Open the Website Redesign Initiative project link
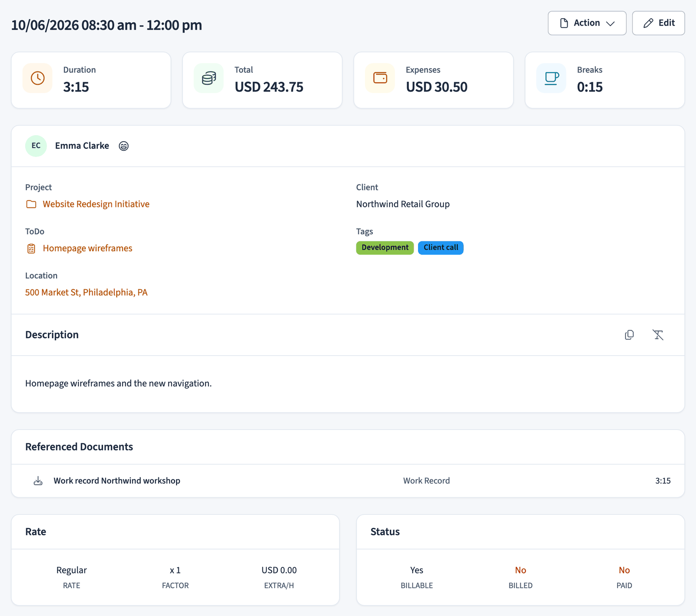 pos(96,204)
